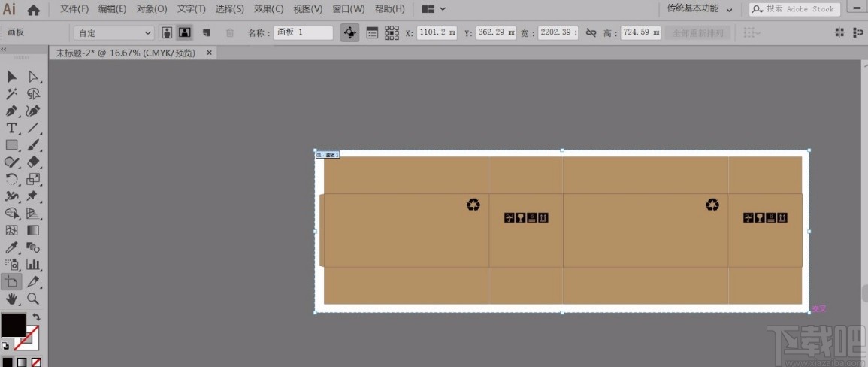Close the 未标题-2* document tab
The image size is (868, 367).
click(x=209, y=53)
